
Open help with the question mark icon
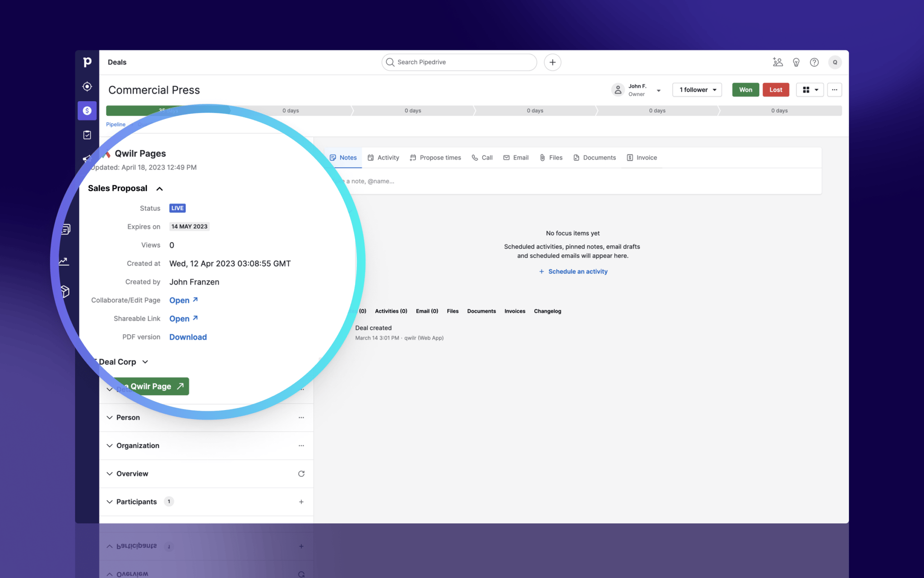click(814, 62)
